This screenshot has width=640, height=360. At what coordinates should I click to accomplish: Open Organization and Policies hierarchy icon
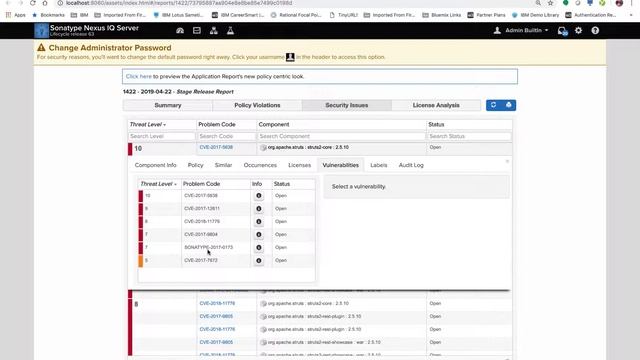click(x=213, y=31)
